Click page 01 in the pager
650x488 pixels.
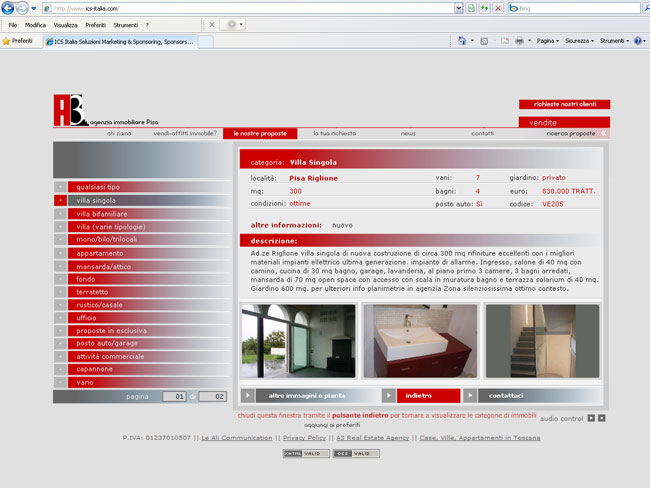point(174,396)
